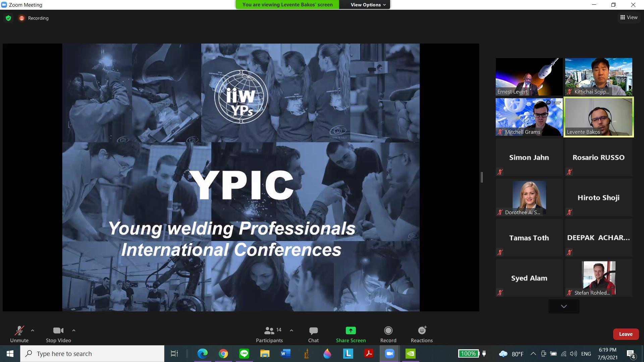Click the Recording indicator
Screen dimensions: 644x362
(34, 18)
